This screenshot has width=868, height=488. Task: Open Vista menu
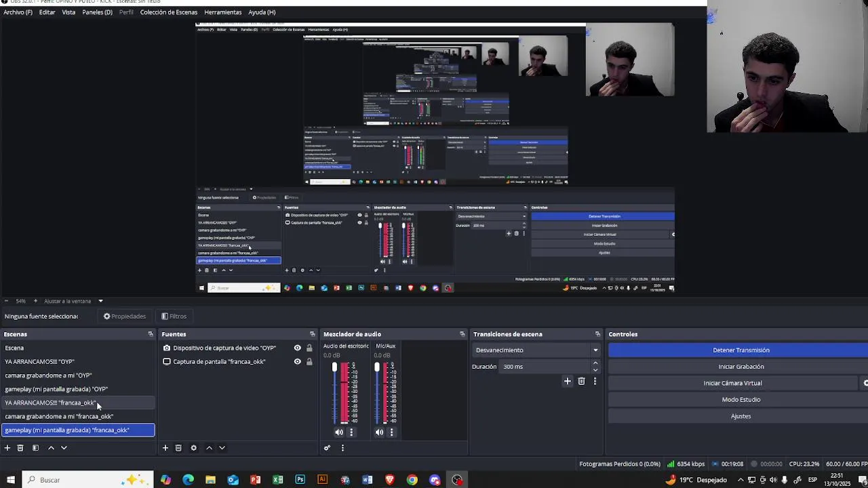point(68,12)
